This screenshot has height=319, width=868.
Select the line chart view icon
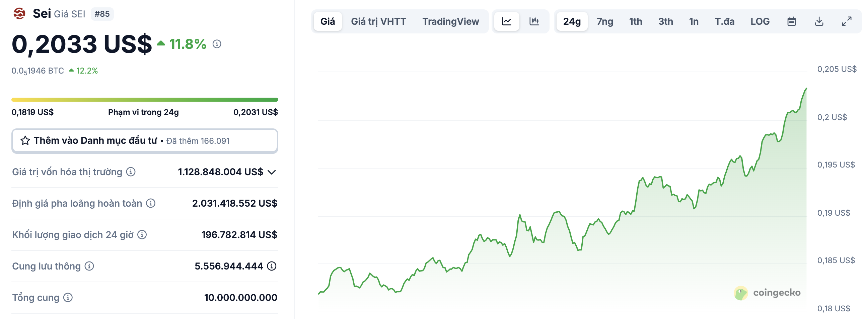pyautogui.click(x=507, y=21)
